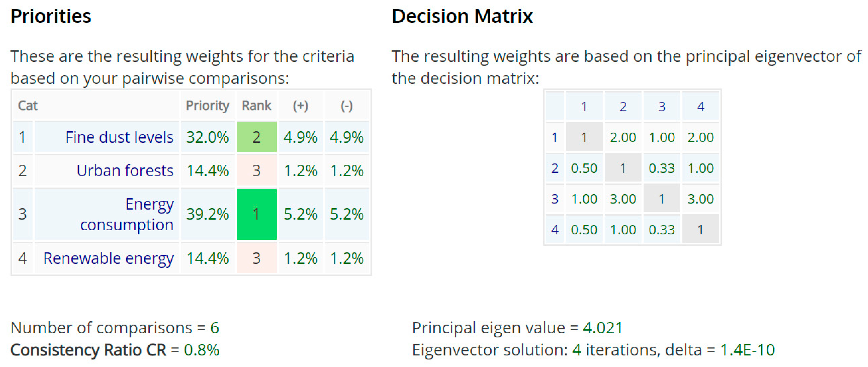
Task: Click the Renewable energy criterion name
Action: coord(109,258)
